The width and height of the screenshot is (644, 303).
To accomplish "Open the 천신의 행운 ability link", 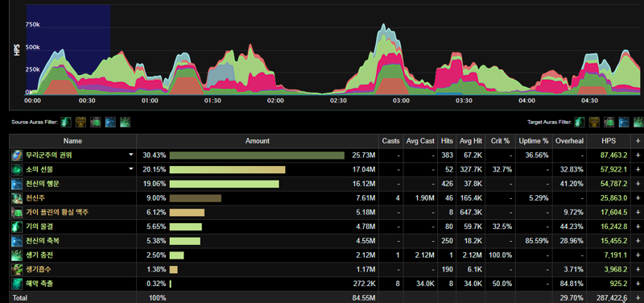I will [43, 184].
